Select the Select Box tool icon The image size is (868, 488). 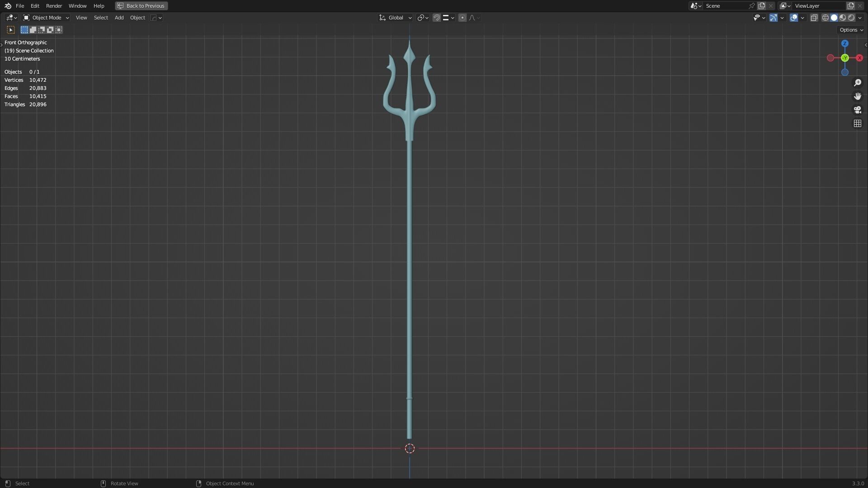pos(11,30)
